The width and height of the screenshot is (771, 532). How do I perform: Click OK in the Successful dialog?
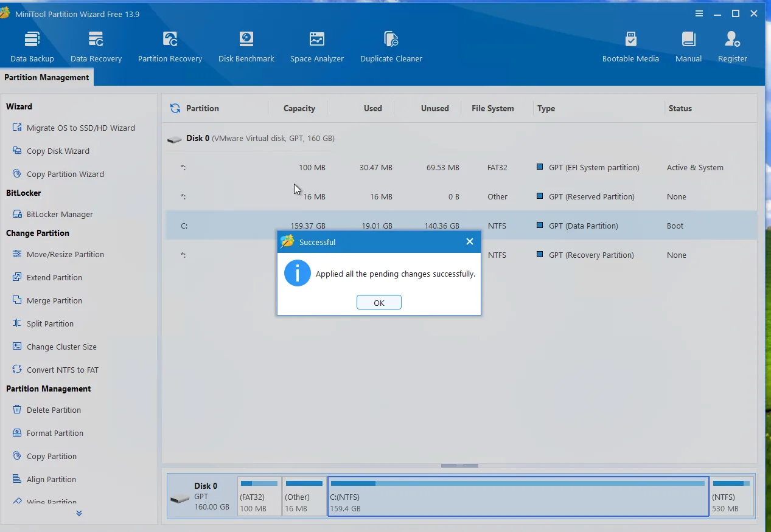[379, 303]
